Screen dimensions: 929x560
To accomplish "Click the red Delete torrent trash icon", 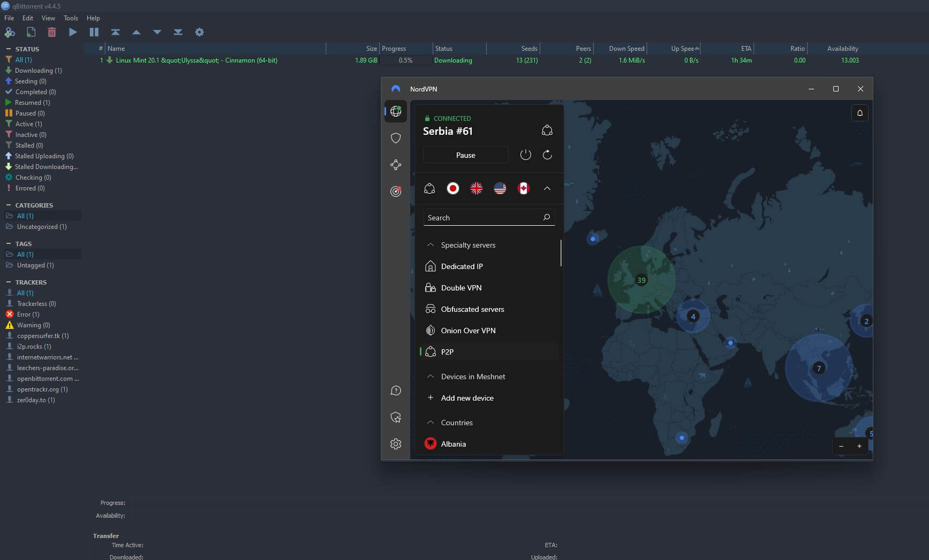I will point(52,32).
